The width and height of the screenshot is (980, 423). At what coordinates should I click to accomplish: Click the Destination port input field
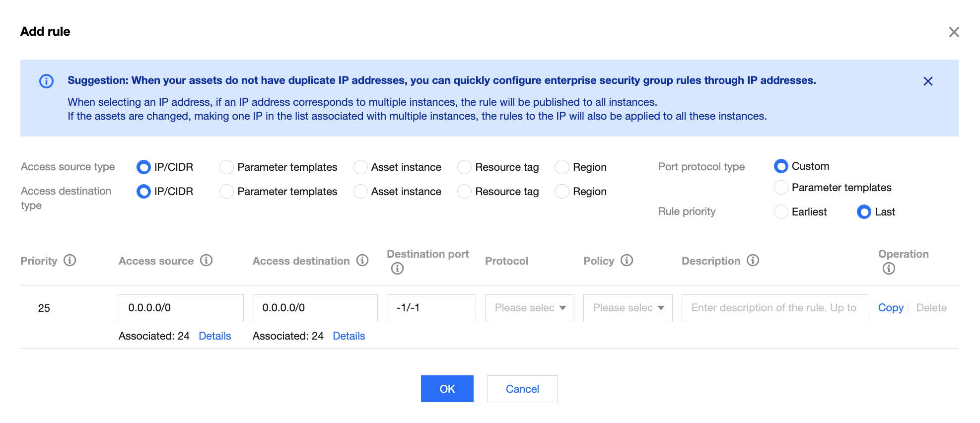[431, 308]
